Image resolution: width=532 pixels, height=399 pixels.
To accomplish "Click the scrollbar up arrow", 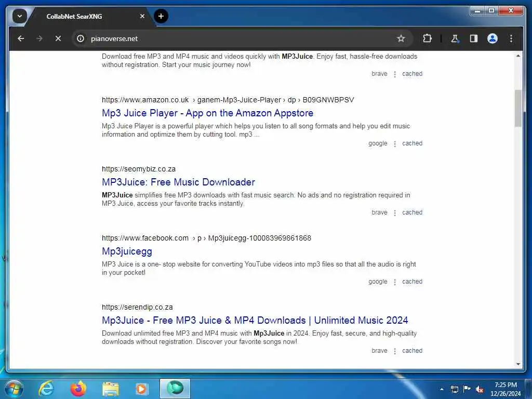I will point(518,56).
